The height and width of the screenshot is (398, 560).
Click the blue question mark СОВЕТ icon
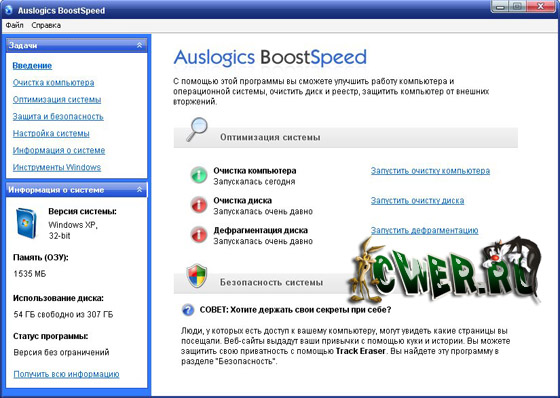(188, 310)
